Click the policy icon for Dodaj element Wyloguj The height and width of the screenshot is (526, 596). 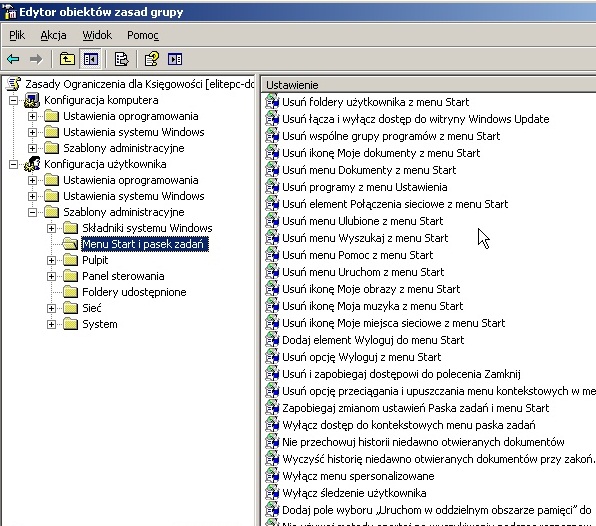272,339
